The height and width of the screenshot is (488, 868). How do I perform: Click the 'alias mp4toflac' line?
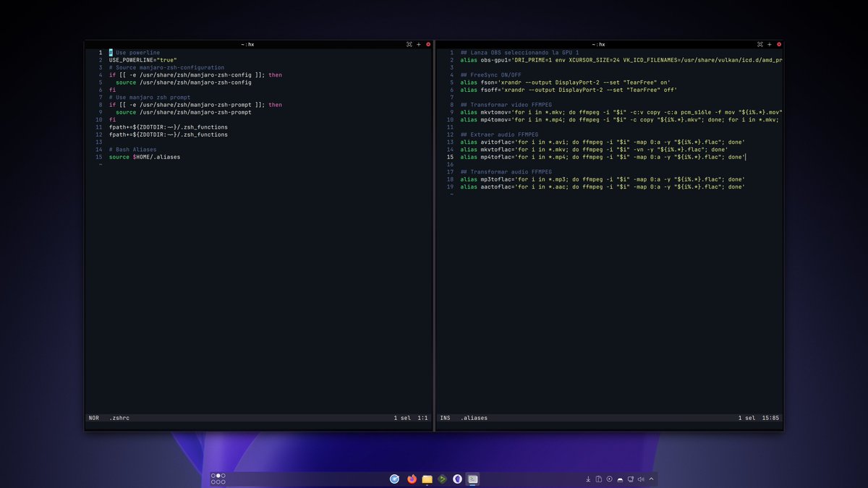[x=603, y=157]
